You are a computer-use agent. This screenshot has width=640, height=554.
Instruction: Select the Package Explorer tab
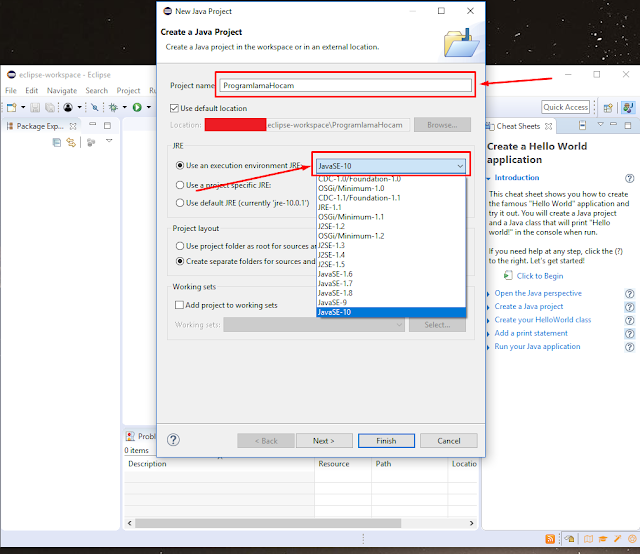(40, 126)
